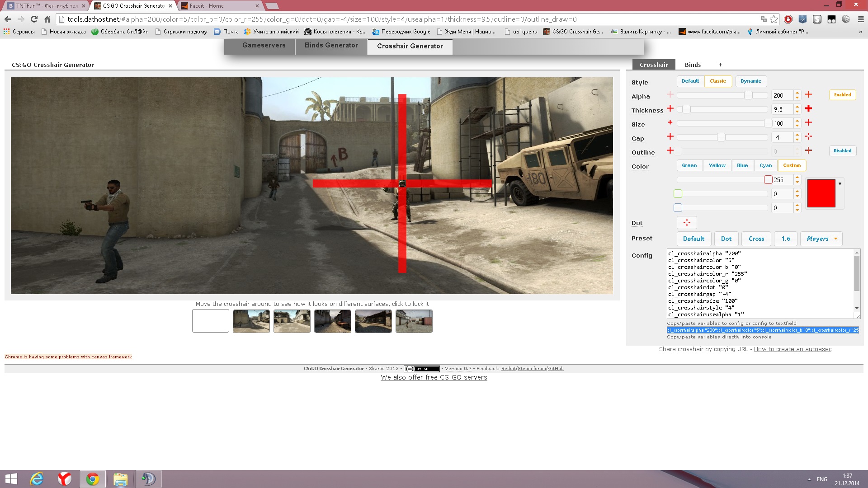Click the blue download shield extension icon
This screenshot has height=488, width=868.
pyautogui.click(x=802, y=19)
